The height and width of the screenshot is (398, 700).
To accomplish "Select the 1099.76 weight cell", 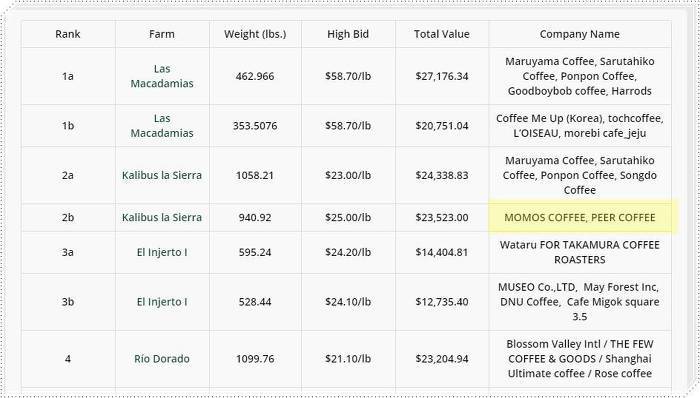I will [255, 359].
